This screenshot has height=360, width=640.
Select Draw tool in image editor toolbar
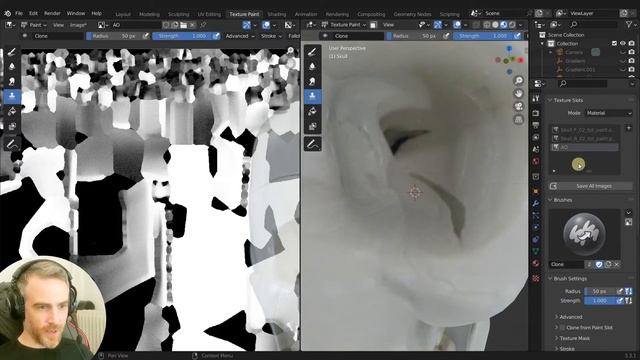(x=12, y=52)
